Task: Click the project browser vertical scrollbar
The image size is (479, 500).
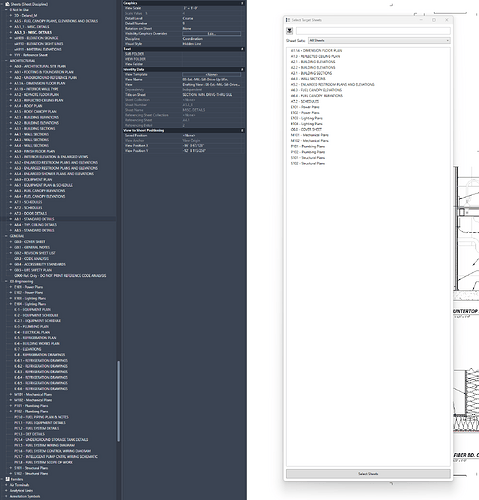Action: [x=118, y=401]
